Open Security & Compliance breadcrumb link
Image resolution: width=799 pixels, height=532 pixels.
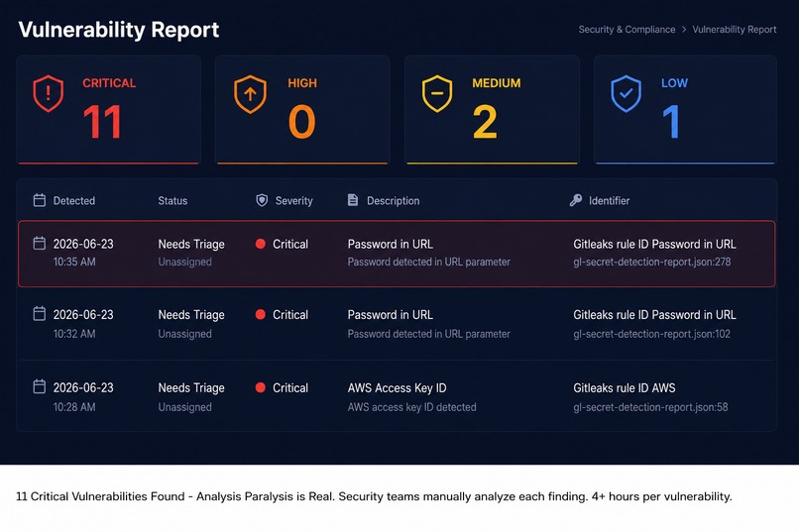pyautogui.click(x=627, y=30)
